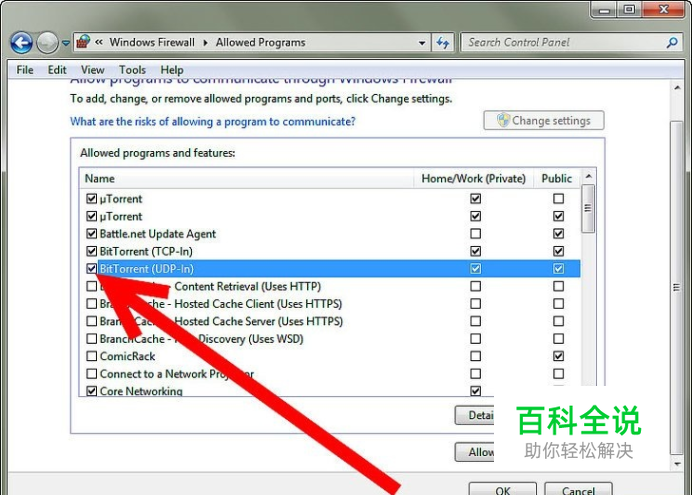
Task: Confirm with the OK button
Action: tap(503, 490)
